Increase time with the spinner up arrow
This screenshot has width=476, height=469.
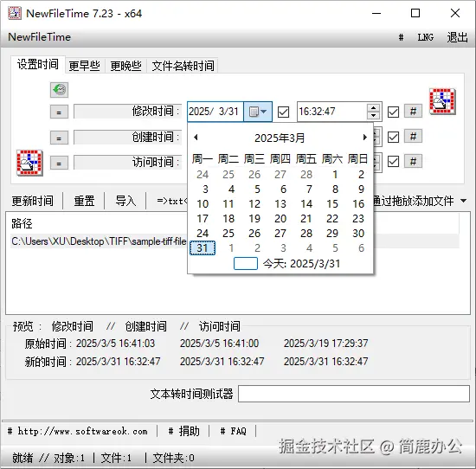pos(373,107)
